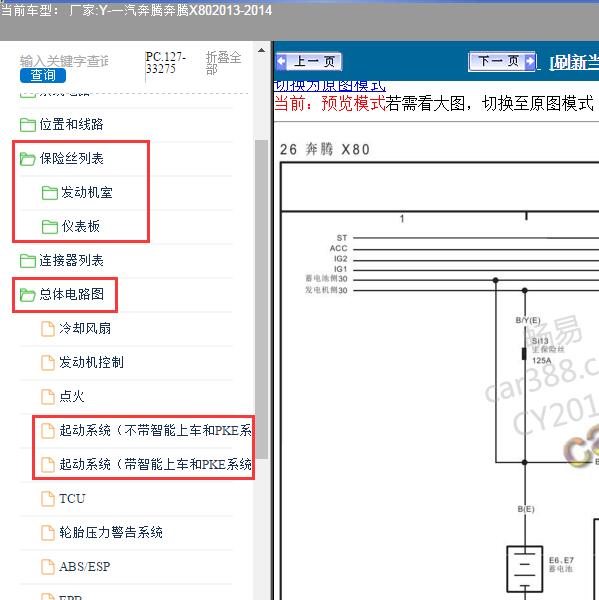
Task: Click the page icon beside ABS/ESP
Action: pyautogui.click(x=48, y=566)
